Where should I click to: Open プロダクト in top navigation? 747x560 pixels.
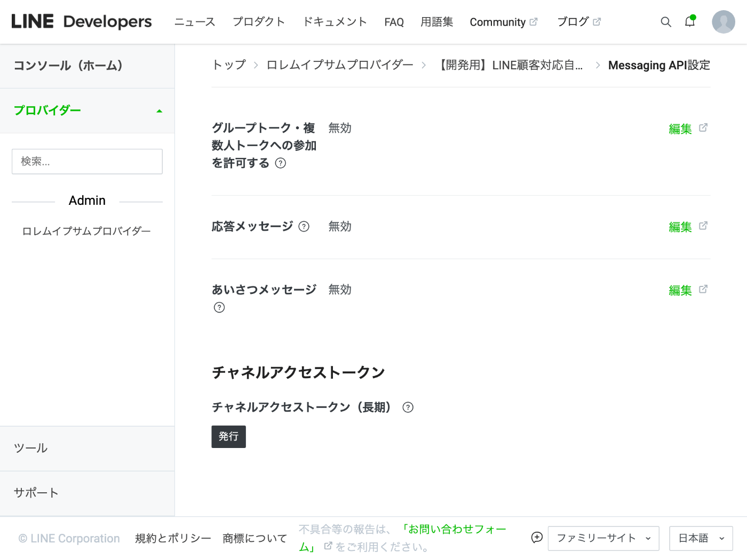[x=259, y=22]
